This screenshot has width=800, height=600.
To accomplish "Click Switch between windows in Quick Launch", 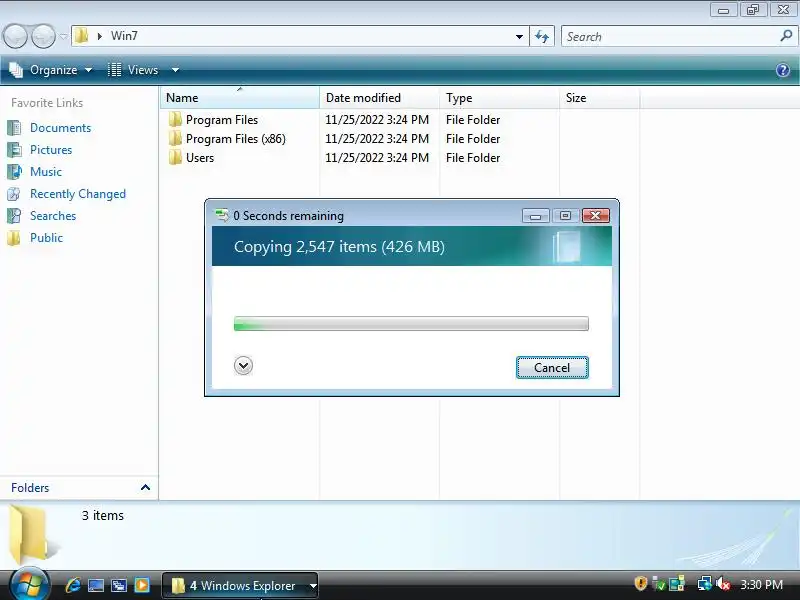I will (119, 585).
